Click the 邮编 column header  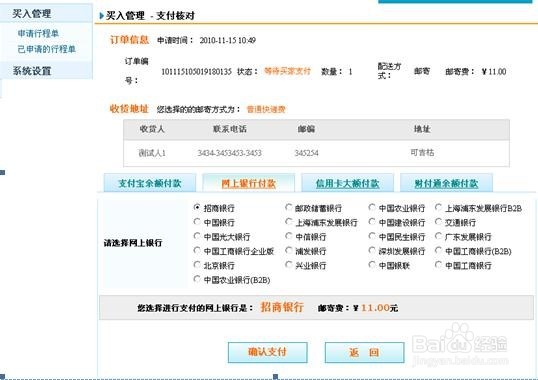(306, 129)
